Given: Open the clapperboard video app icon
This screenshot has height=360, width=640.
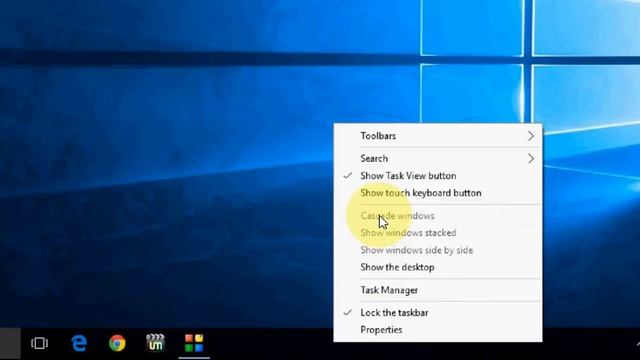Looking at the screenshot, I should point(156,343).
